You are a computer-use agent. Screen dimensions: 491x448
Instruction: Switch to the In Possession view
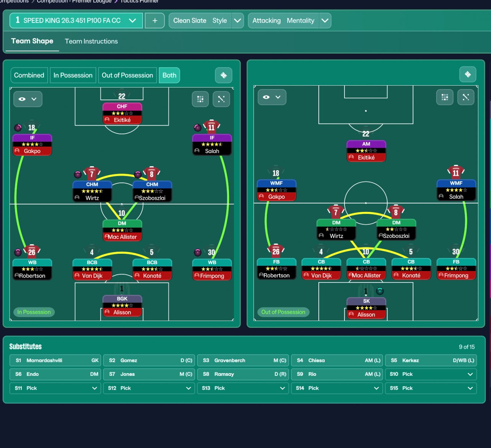[73, 75]
